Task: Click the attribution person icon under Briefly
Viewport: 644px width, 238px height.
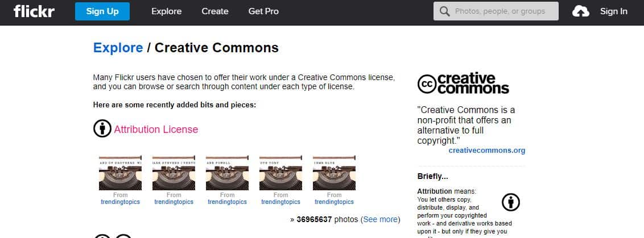Action: point(510,202)
